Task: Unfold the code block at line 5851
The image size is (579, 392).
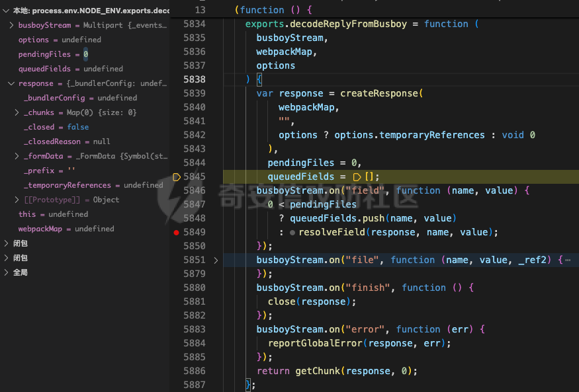Action: click(216, 260)
